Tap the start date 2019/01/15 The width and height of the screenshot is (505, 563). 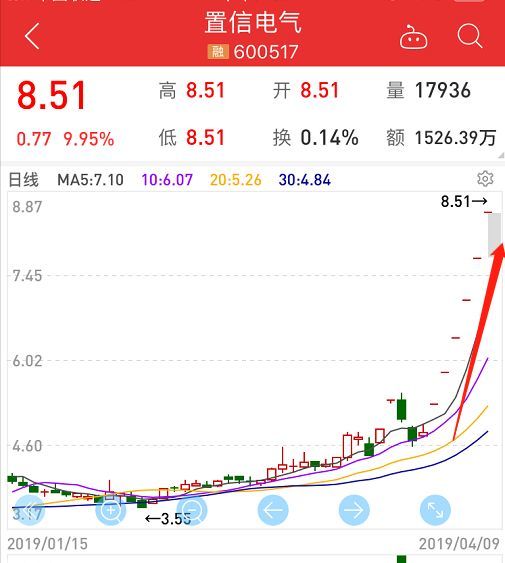47,544
